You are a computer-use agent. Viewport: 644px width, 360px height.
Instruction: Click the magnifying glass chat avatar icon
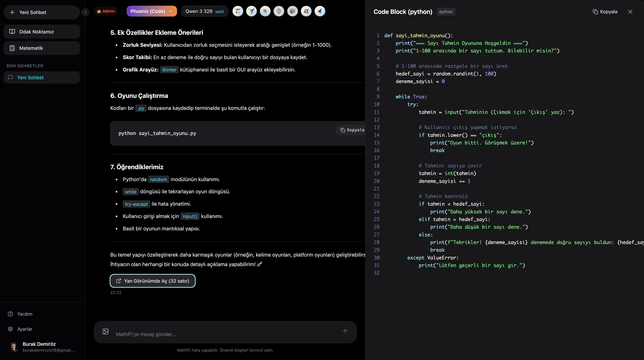[306, 11]
